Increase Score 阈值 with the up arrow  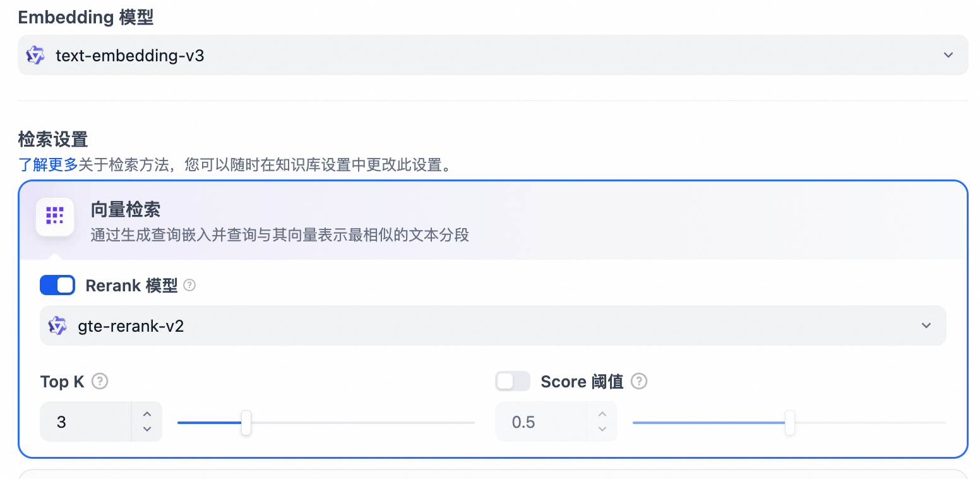click(602, 415)
